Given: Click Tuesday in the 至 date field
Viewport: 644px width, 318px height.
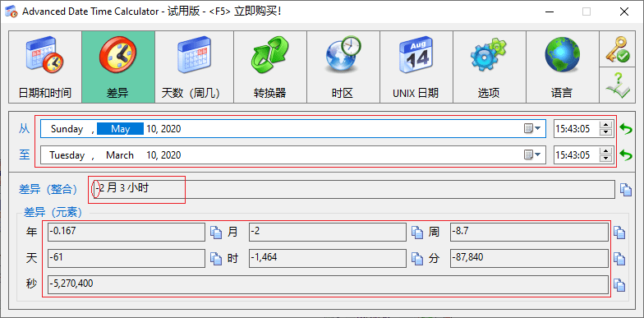Looking at the screenshot, I should (67, 155).
